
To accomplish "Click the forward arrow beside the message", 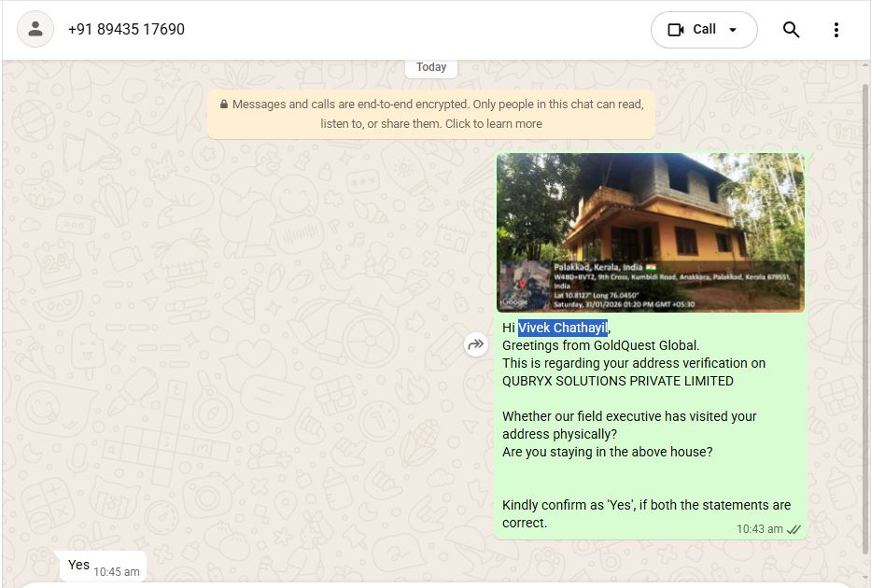I will pos(476,345).
